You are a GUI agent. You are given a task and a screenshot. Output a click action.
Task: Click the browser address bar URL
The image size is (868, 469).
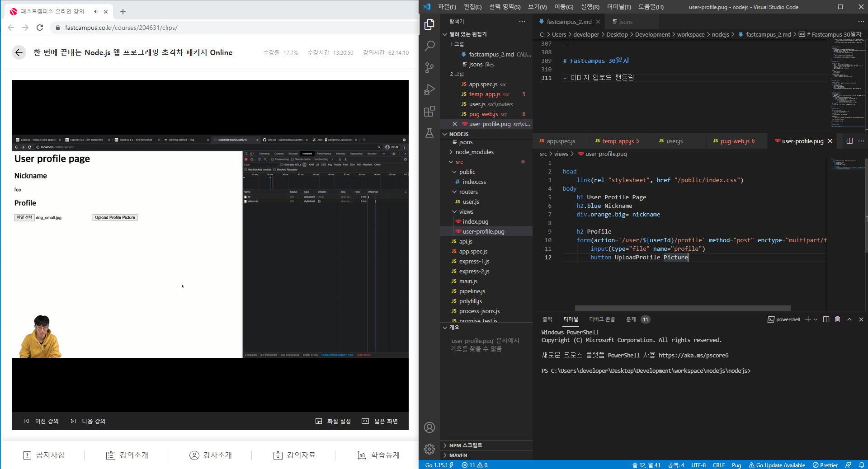point(121,28)
